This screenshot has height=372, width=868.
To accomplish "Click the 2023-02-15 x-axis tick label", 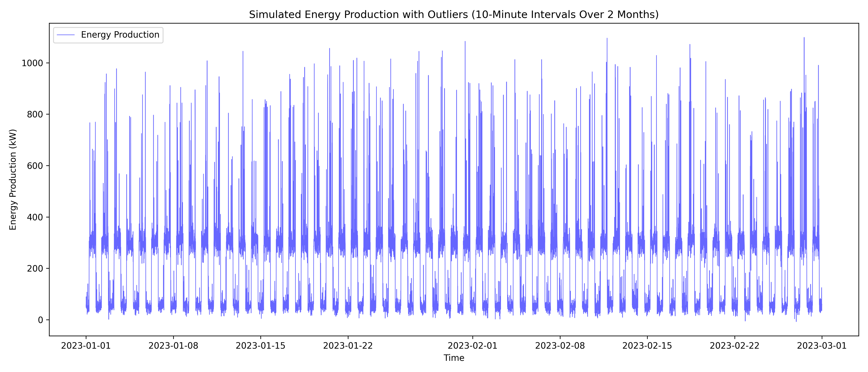I will 647,346.
